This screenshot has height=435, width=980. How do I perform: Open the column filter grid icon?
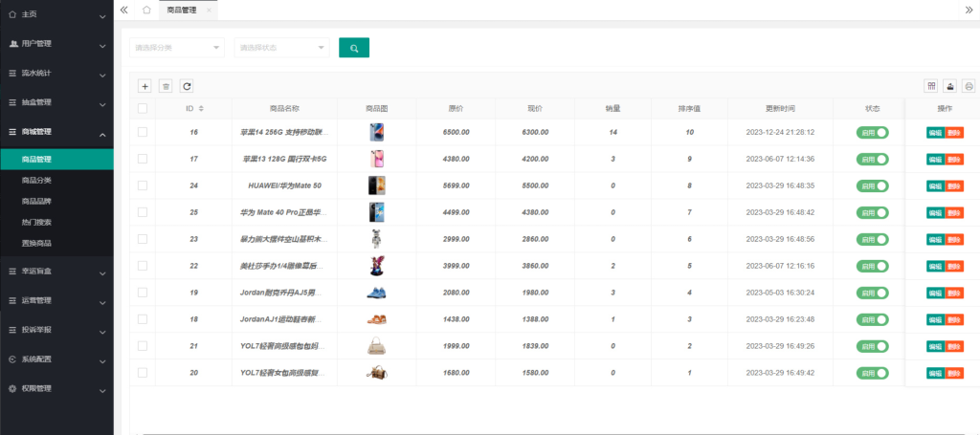tap(931, 86)
